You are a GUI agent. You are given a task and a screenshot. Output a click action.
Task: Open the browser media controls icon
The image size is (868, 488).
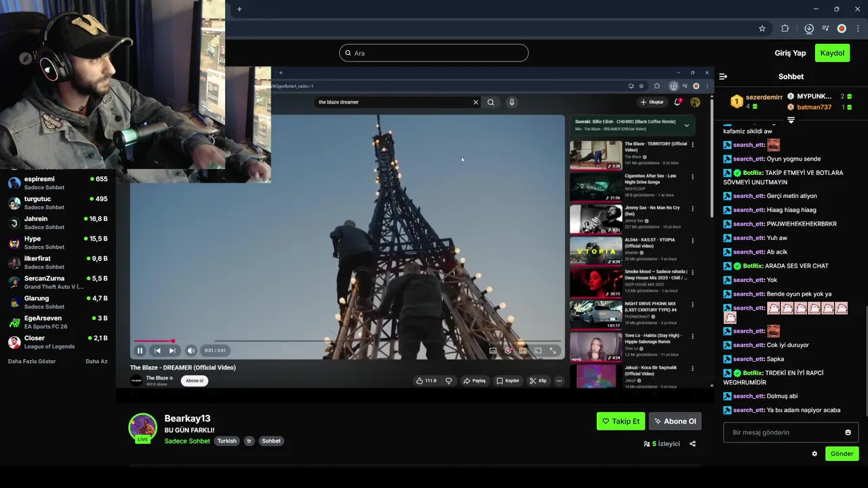click(825, 28)
